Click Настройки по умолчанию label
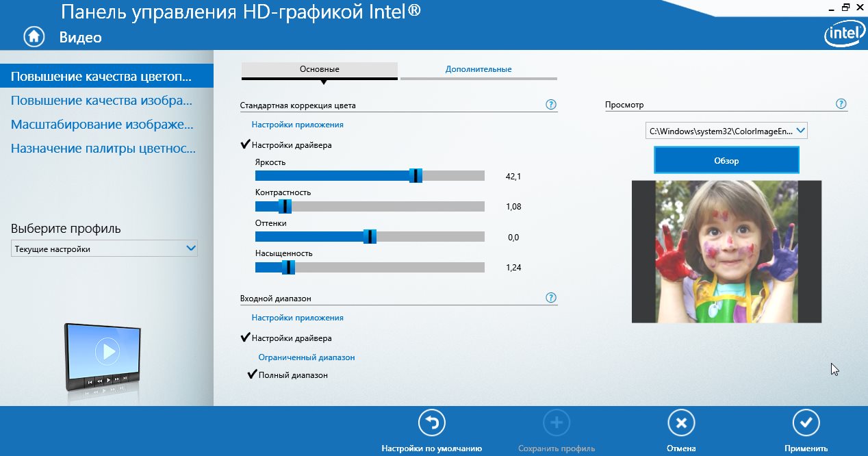 point(432,448)
